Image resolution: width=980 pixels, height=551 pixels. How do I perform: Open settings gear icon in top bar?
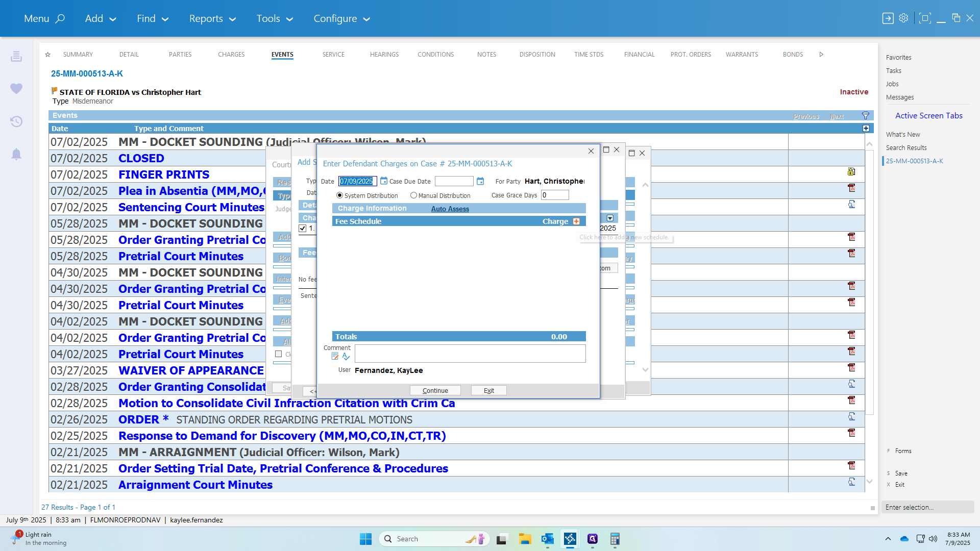[903, 18]
